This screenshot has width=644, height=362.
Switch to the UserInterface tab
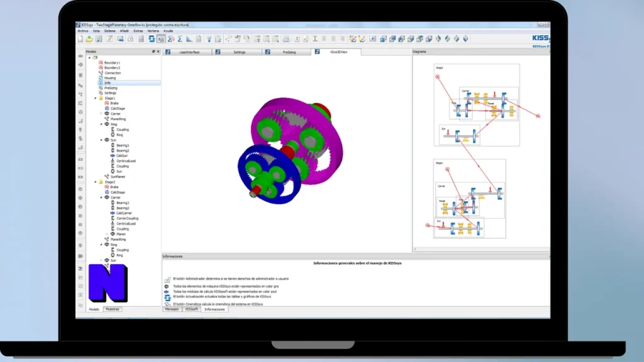click(187, 52)
